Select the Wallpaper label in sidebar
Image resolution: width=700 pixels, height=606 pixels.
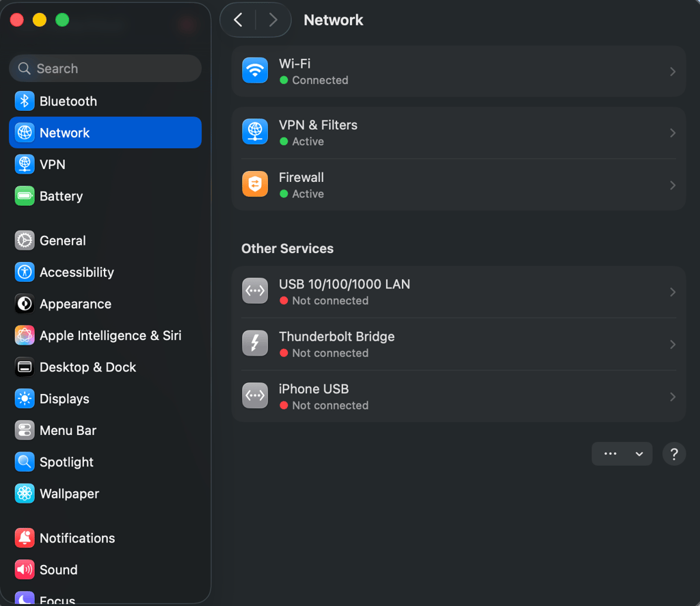pos(69,493)
